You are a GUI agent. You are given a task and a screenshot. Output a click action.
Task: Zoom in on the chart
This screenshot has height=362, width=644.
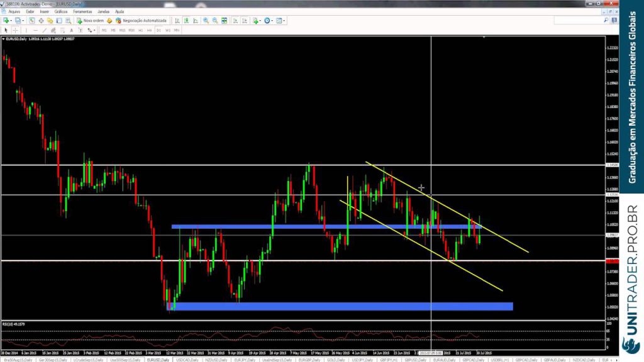click(206, 21)
